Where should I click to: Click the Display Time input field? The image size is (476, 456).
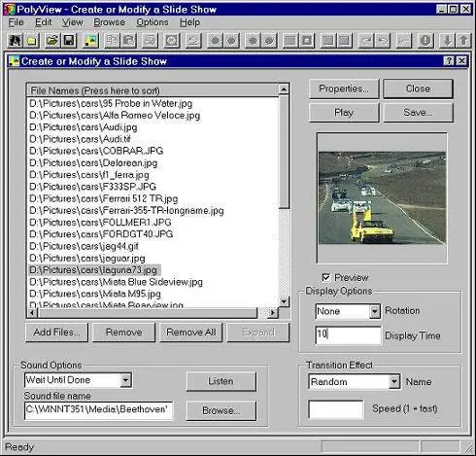(349, 334)
